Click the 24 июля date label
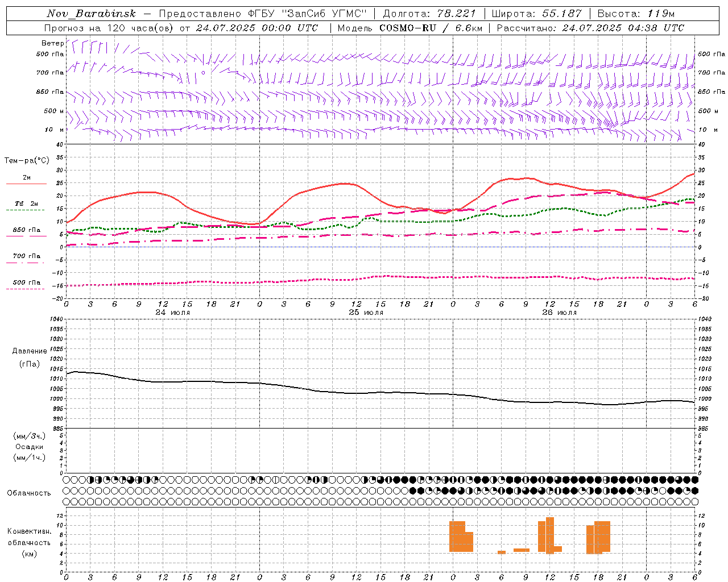Viewport: 728px width, 582px height. click(x=172, y=313)
